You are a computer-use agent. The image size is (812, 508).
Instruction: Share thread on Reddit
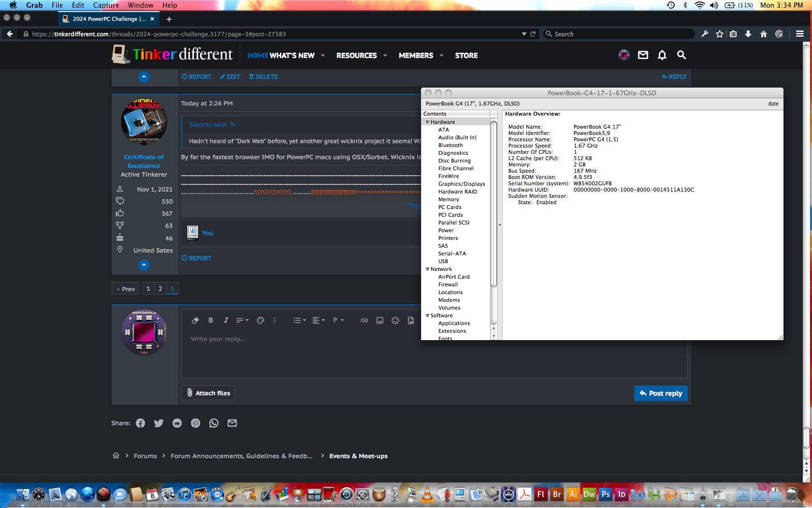[177, 423]
